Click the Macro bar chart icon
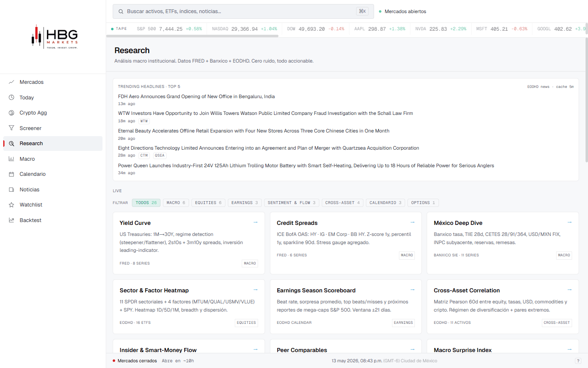The height and width of the screenshot is (368, 588). point(11,159)
